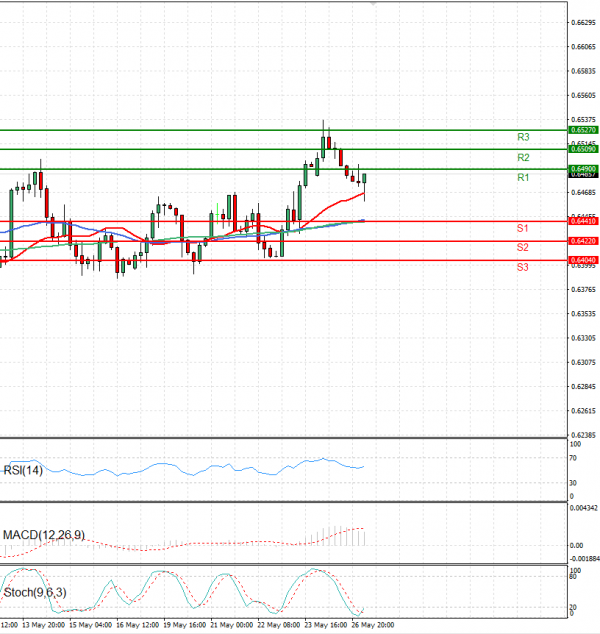Click the S3 support label
The height and width of the screenshot is (634, 600).
[x=522, y=267]
